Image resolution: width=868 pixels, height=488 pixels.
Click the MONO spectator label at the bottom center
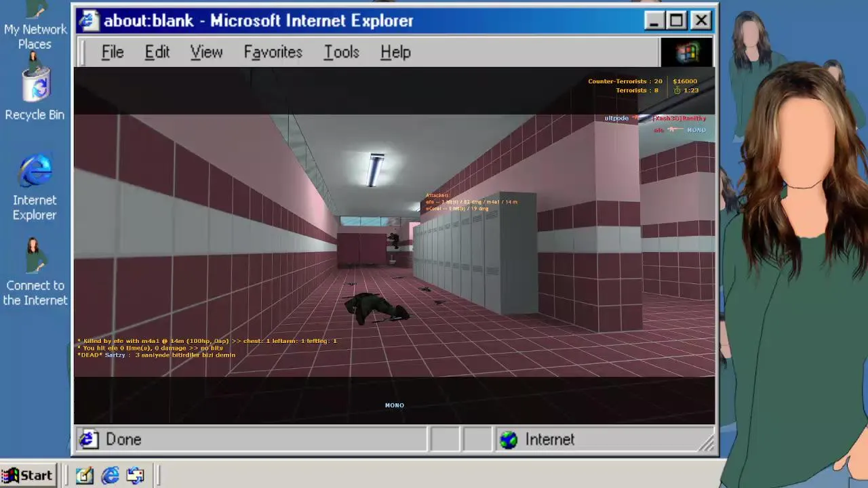(x=395, y=405)
